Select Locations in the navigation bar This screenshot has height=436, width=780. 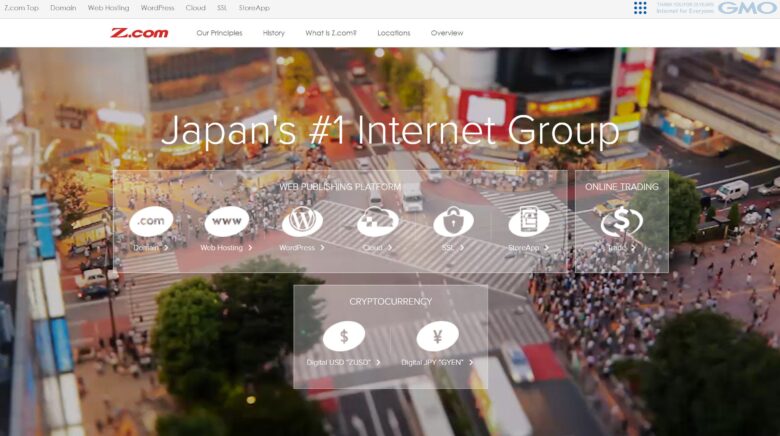pos(394,33)
